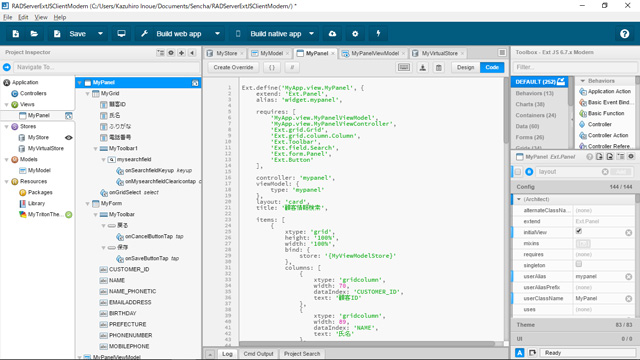Viewport: 640px width, 360px height.
Task: Collapse the Views tree node
Action: pyautogui.click(x=6, y=105)
